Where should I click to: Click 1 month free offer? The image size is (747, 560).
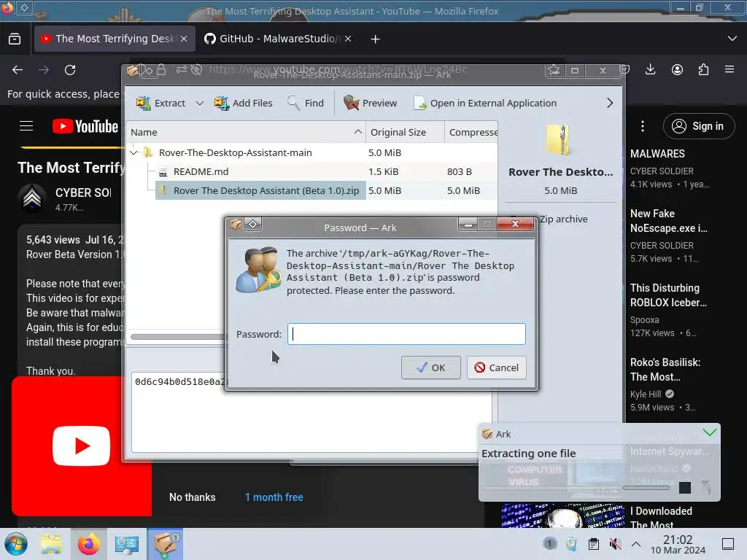click(x=274, y=497)
